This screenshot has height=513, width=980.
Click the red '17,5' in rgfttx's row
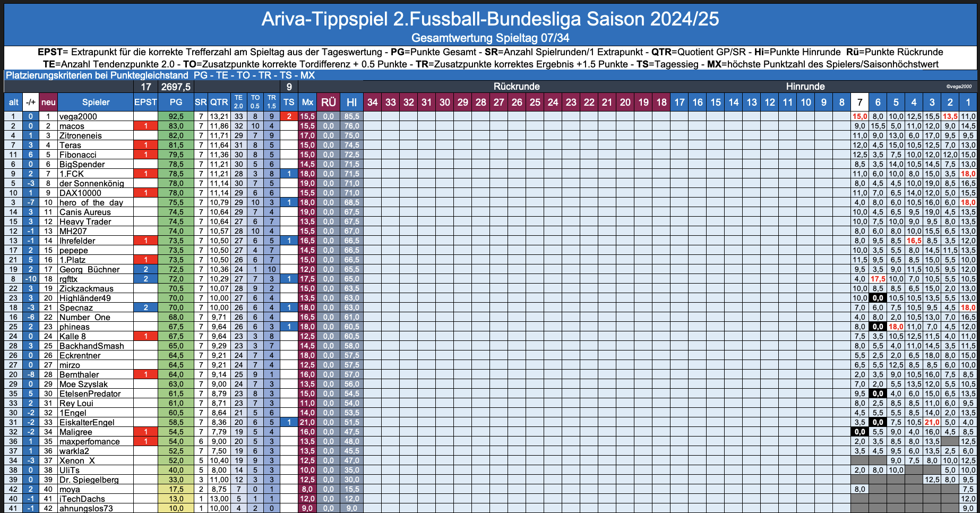click(x=878, y=279)
